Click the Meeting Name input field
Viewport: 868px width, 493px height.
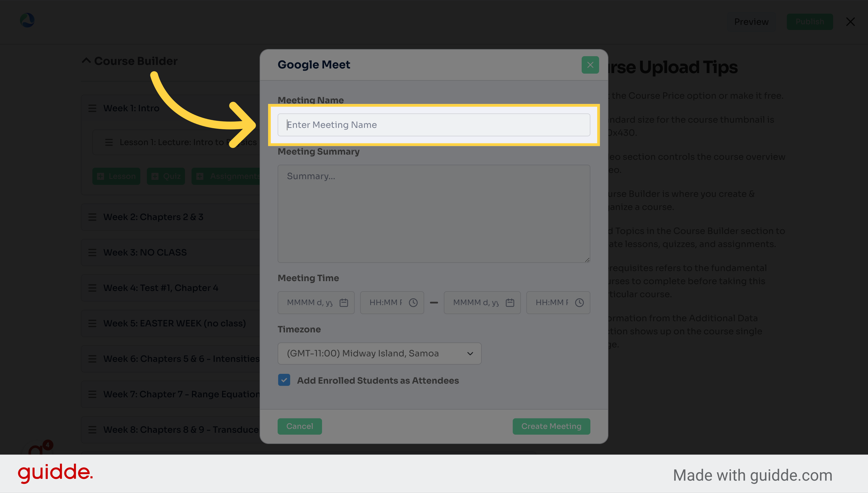coord(433,124)
